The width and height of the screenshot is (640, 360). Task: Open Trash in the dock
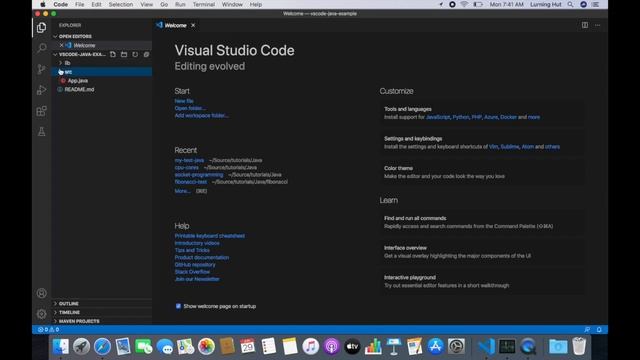579,347
